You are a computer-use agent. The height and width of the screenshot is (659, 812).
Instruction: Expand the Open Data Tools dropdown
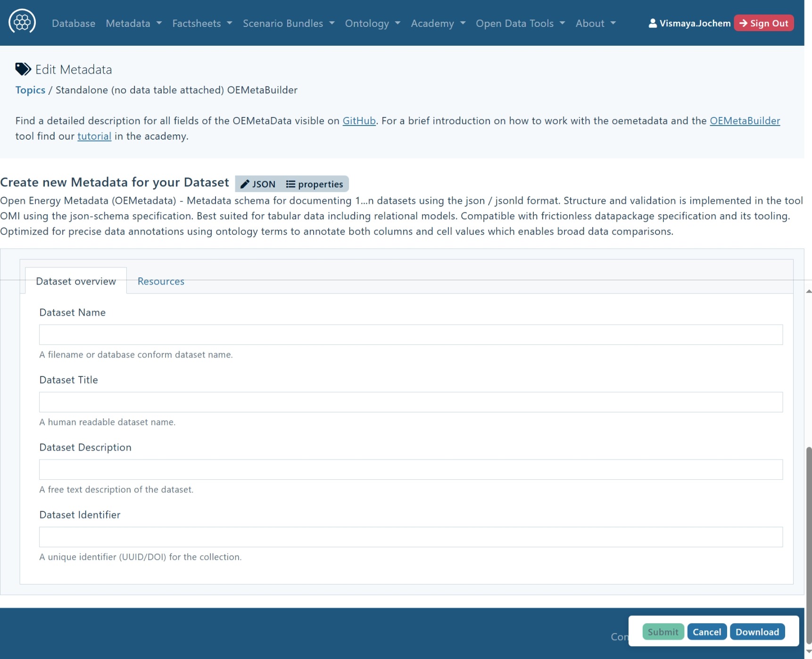520,23
